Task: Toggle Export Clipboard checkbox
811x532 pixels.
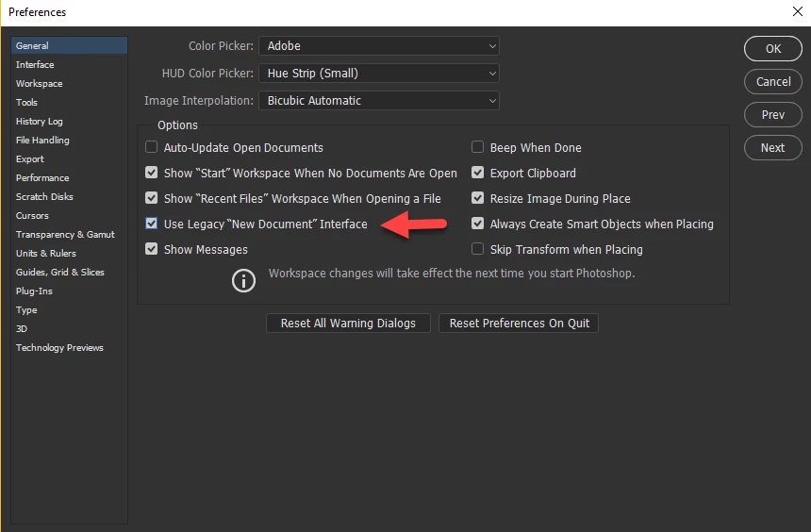Action: tap(477, 173)
